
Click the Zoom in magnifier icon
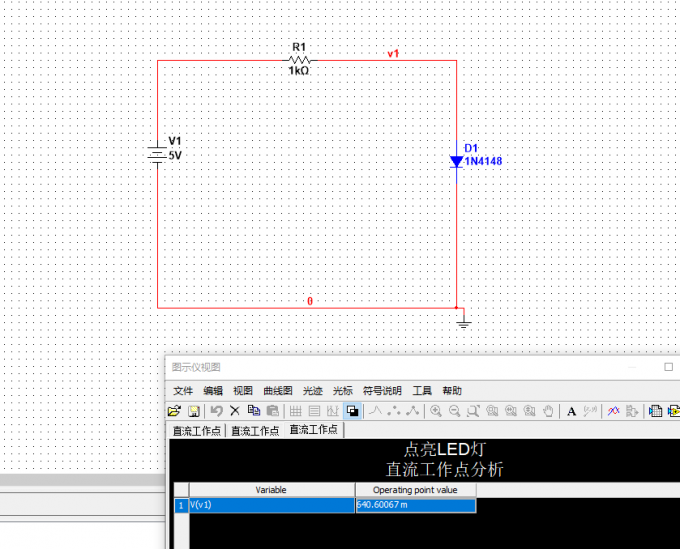coord(436,411)
